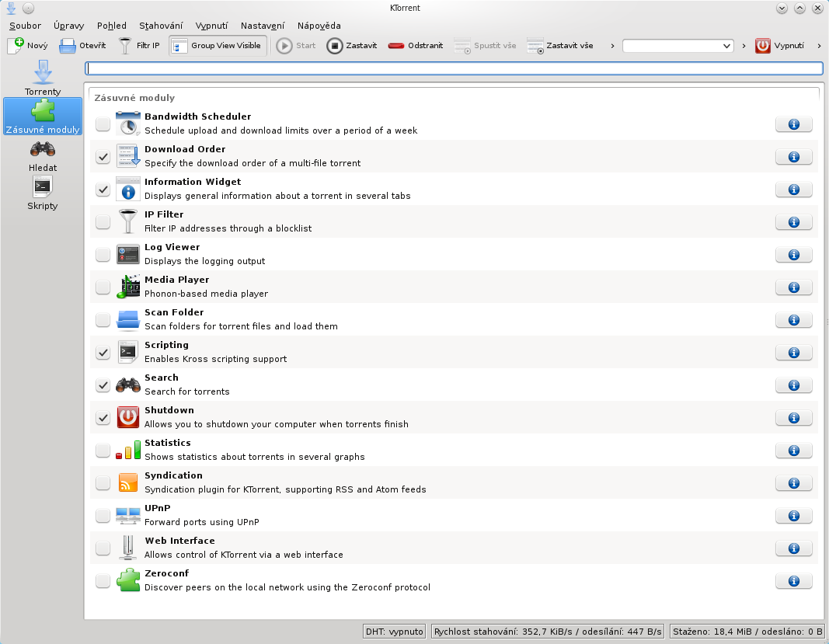Click the Rychlost stahování status text
829x644 pixels.
click(548, 632)
